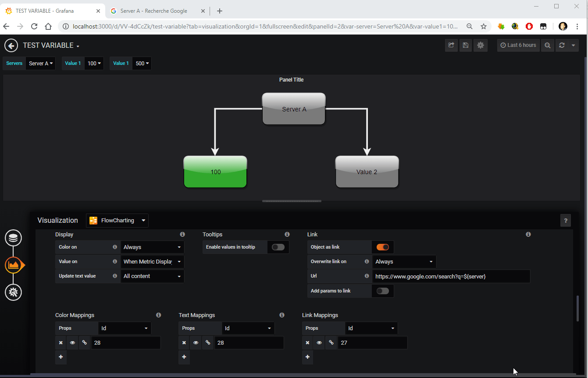
Task: Open the Share dashboard icon
Action: [x=451, y=45]
